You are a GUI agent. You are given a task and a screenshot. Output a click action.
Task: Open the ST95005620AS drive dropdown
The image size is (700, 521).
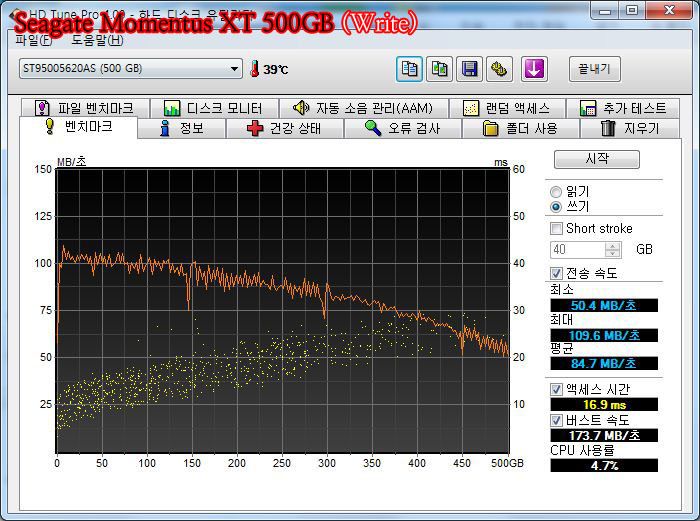pos(131,69)
